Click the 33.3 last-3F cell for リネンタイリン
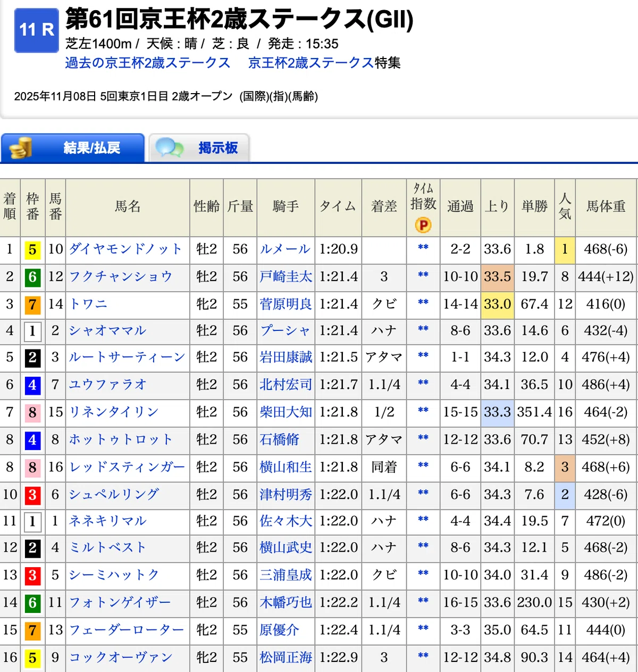 (497, 412)
